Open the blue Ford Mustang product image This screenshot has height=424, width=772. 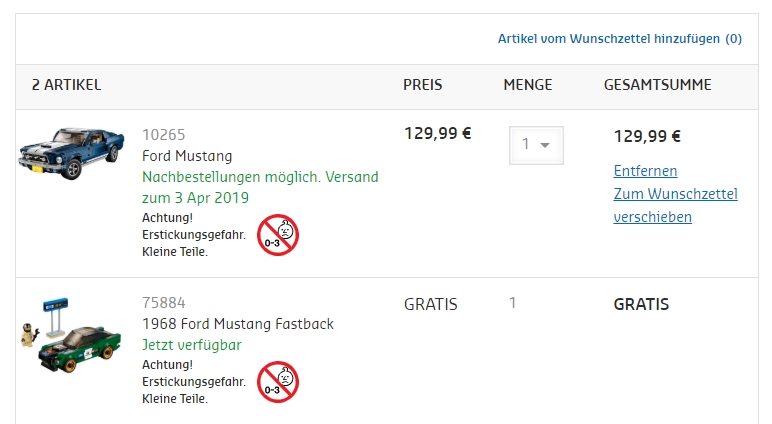click(70, 154)
